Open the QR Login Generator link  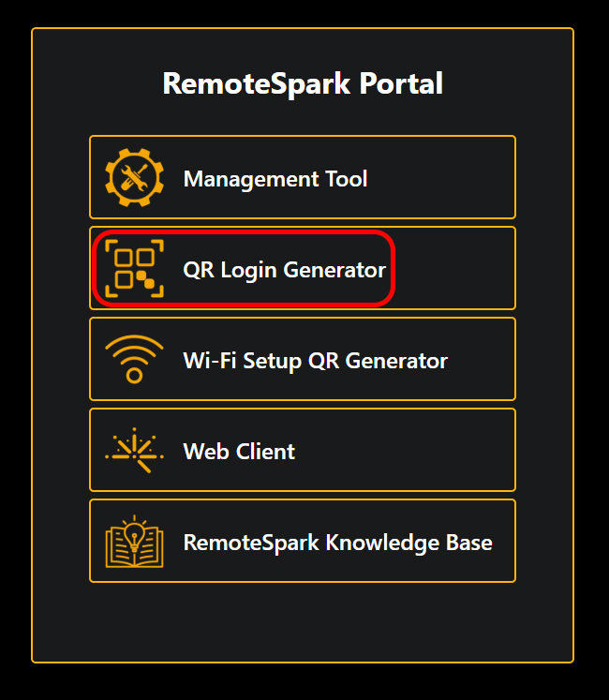point(285,270)
